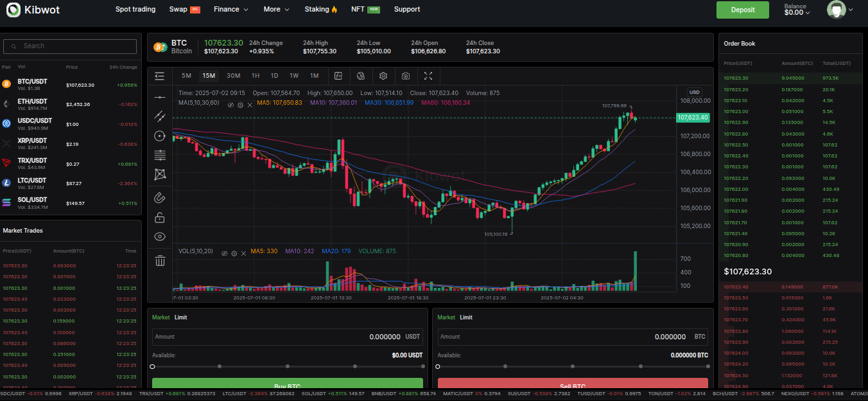Click the Buy BTC button
868x401 pixels.
pos(288,384)
